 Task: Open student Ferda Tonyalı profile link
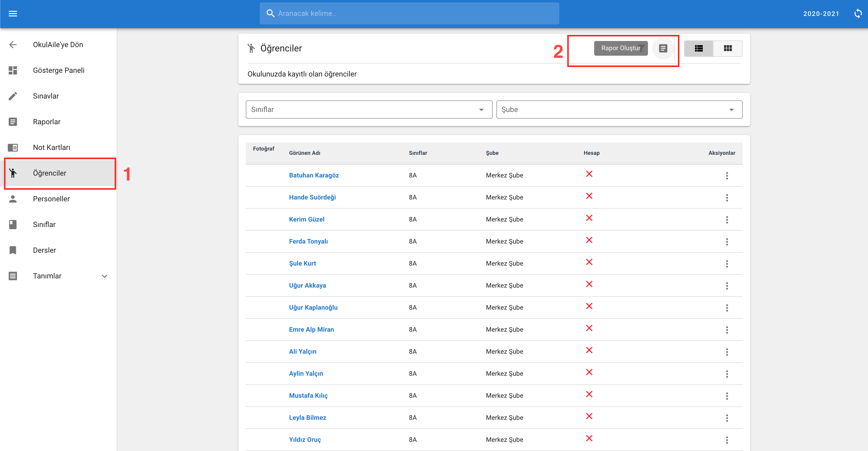pos(308,241)
